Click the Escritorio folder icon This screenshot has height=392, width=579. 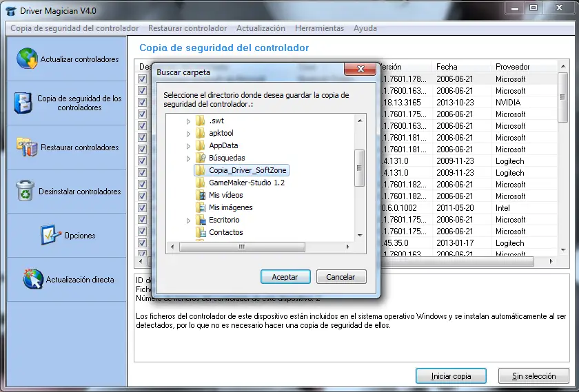(200, 220)
